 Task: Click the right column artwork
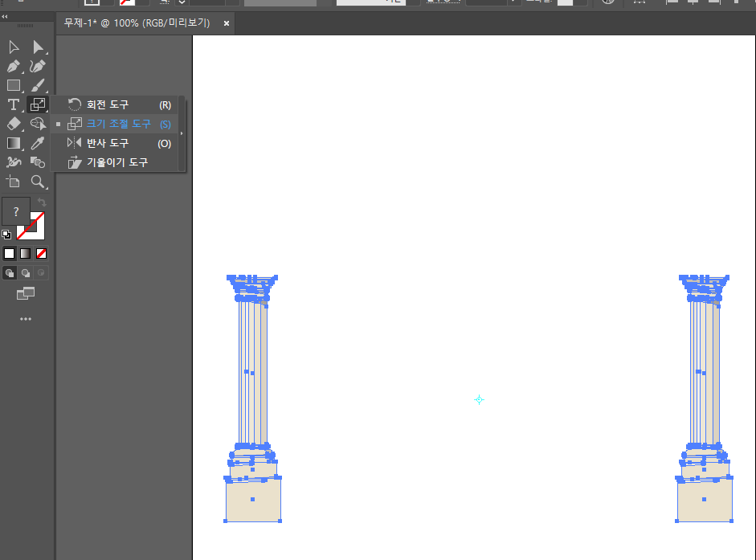tap(705, 399)
